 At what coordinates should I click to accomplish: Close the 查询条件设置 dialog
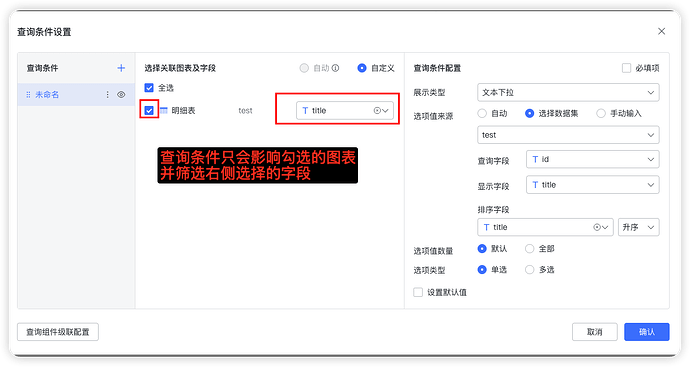pos(661,31)
